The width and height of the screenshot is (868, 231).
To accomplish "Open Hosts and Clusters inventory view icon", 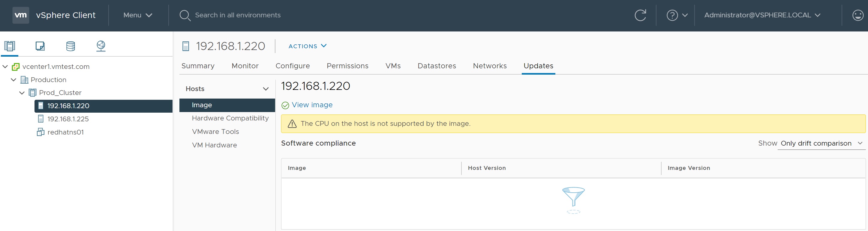I will click(x=10, y=46).
